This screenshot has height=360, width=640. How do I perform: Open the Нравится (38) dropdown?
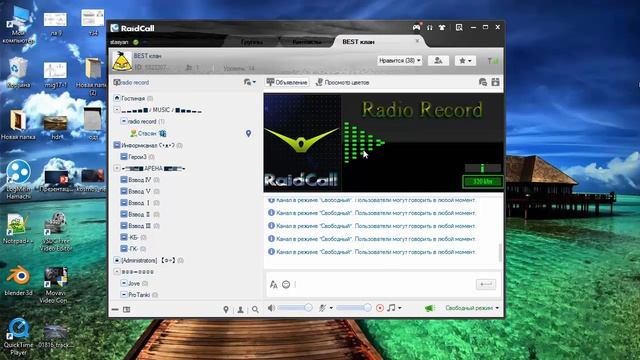pos(400,60)
